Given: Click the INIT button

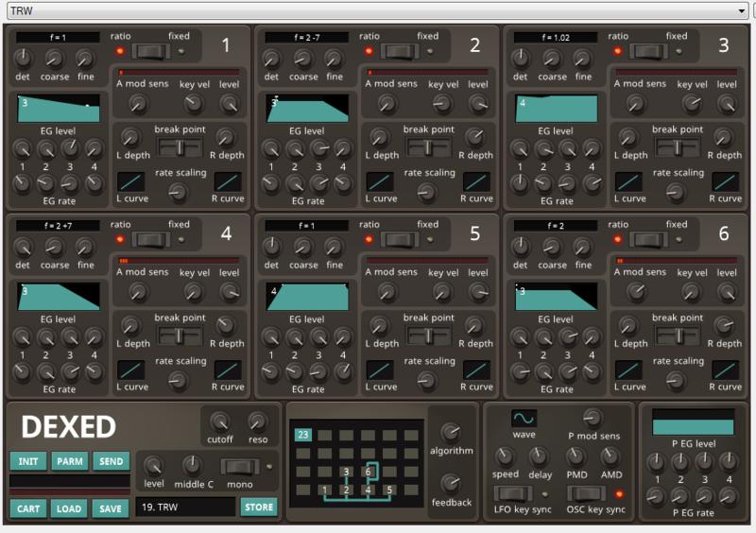Looking at the screenshot, I should coord(28,461).
